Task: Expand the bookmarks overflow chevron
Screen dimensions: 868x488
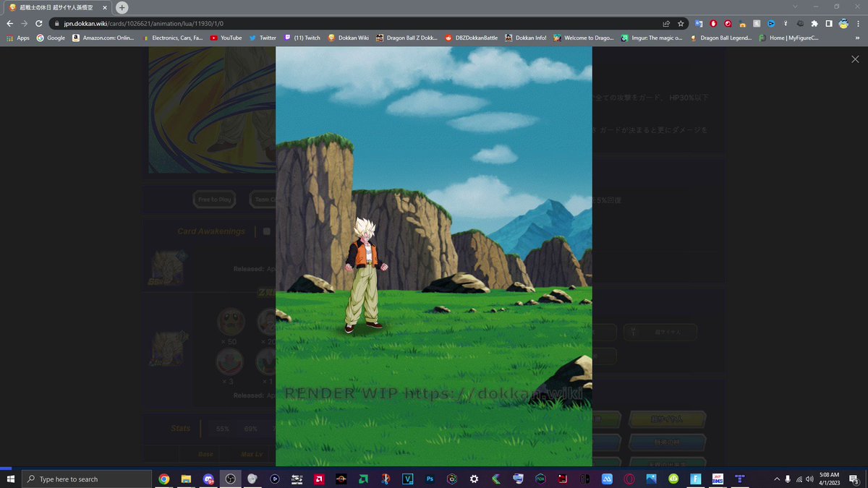Action: pos(857,38)
